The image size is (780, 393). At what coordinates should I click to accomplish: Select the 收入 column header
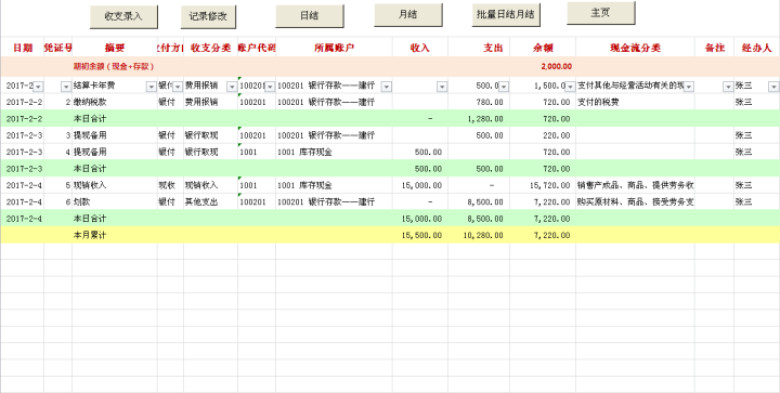(420, 48)
